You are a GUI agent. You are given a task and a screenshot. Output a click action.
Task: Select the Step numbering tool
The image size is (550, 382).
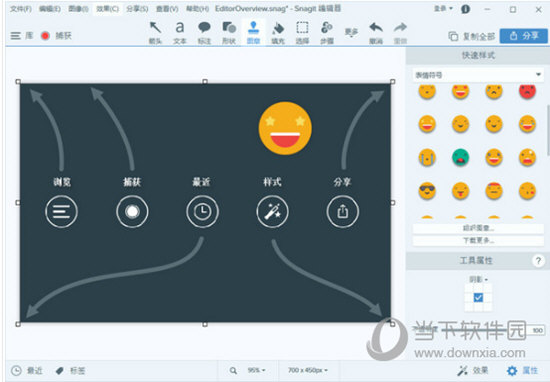327,33
